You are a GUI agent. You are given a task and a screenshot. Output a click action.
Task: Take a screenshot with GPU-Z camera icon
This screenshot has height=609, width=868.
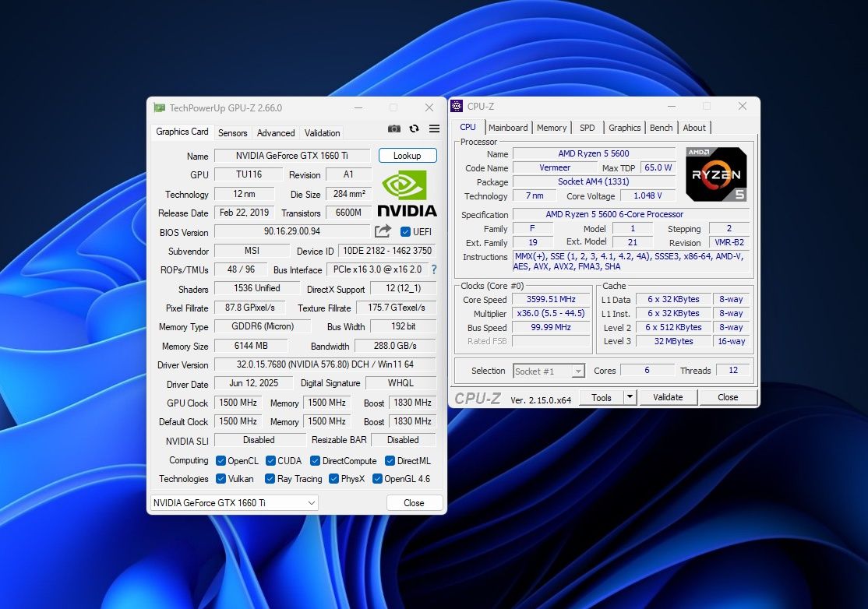pyautogui.click(x=393, y=128)
